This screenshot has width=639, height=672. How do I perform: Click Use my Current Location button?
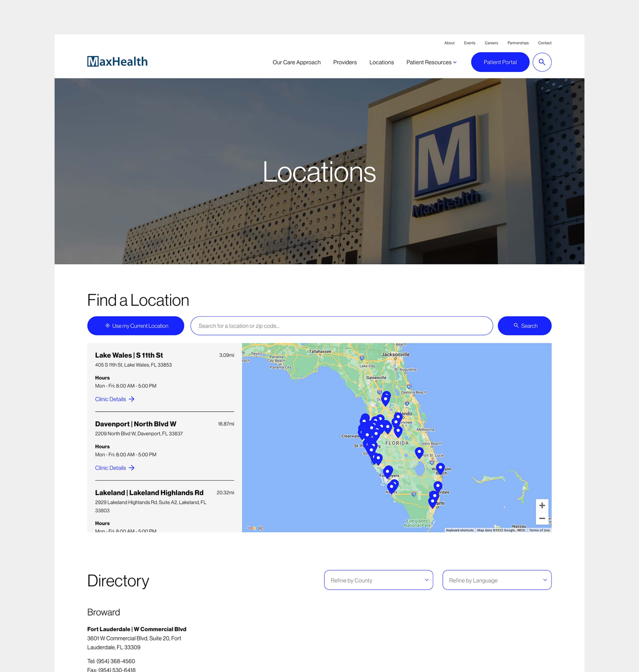coord(136,326)
